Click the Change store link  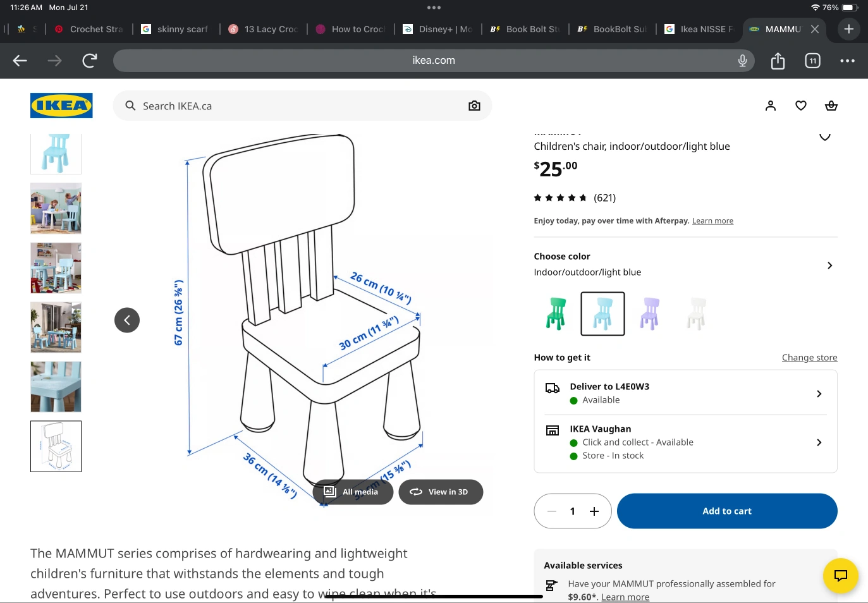tap(809, 357)
